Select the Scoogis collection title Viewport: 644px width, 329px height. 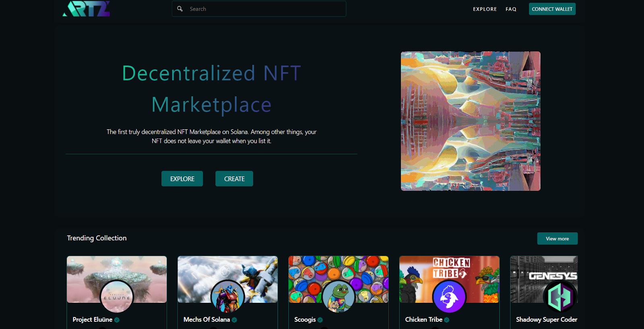pos(305,320)
